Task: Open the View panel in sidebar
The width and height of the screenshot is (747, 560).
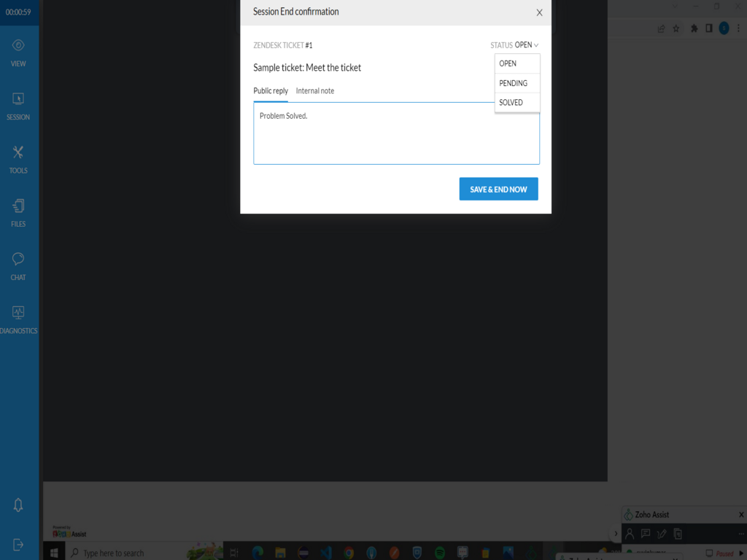Action: [x=18, y=52]
